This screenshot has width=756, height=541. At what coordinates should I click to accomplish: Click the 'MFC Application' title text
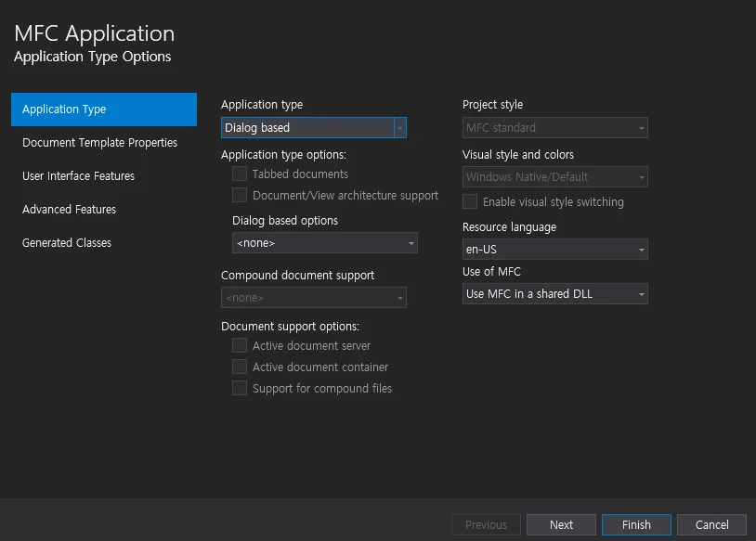(x=95, y=33)
